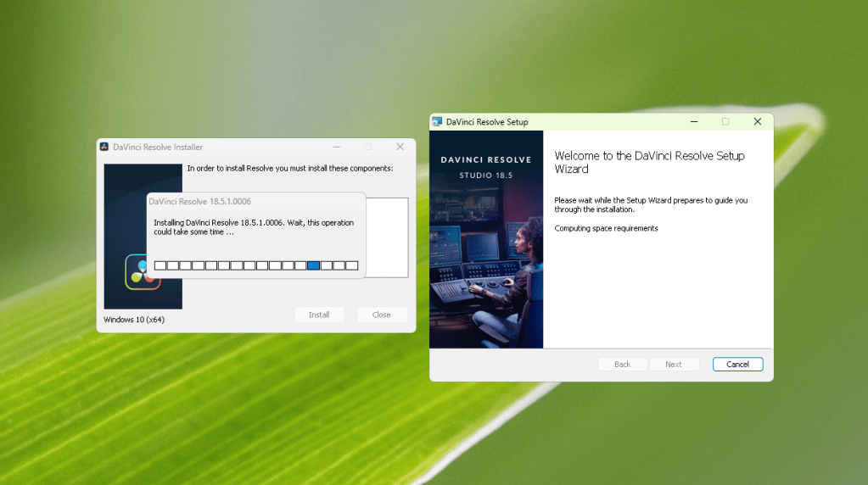868x485 pixels.
Task: Click the 'Computing space requirements' status text
Action: tap(606, 228)
